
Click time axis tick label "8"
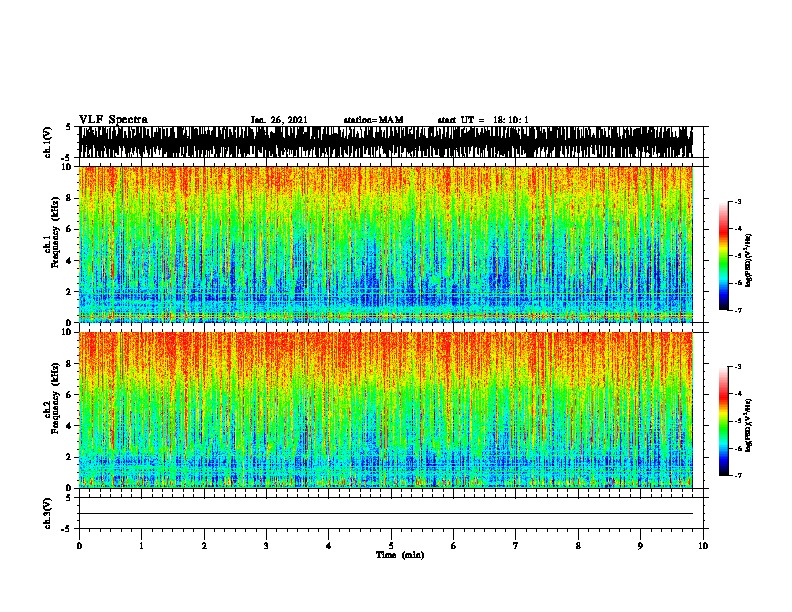tap(578, 546)
